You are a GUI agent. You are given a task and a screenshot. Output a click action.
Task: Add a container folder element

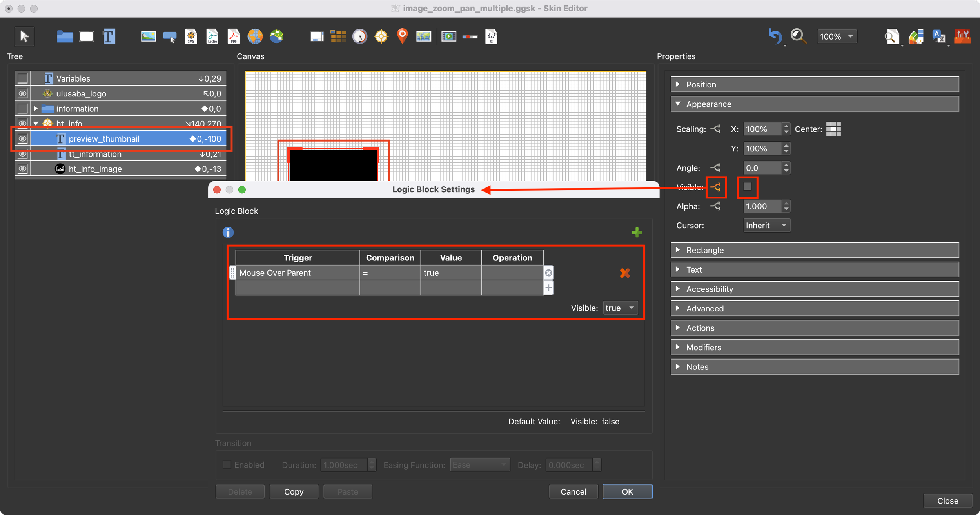click(x=65, y=36)
